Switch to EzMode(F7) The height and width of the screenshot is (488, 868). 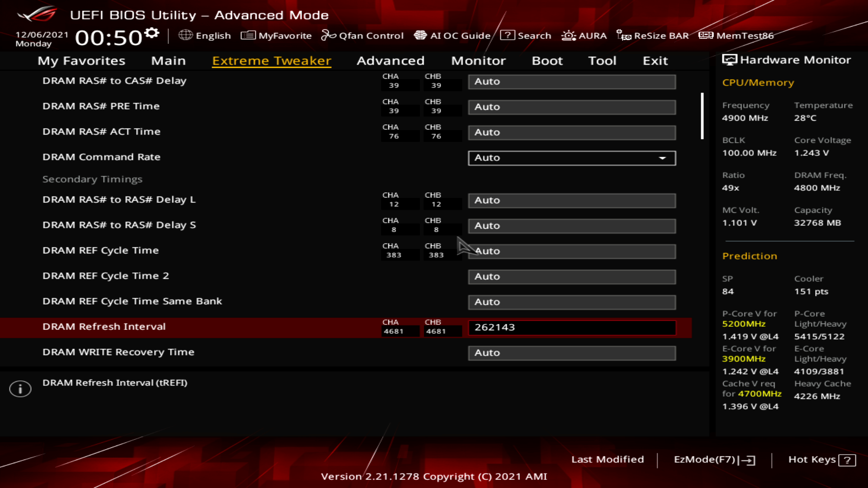[x=714, y=460]
